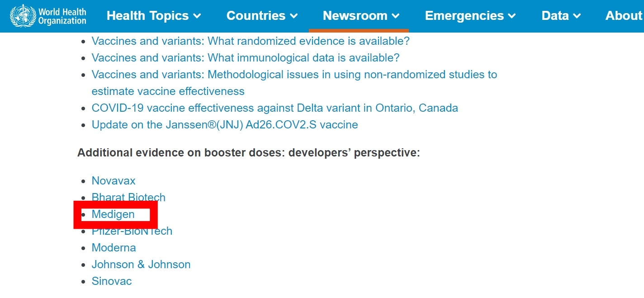Open the Medigen link
This screenshot has height=298, width=644.
[113, 214]
